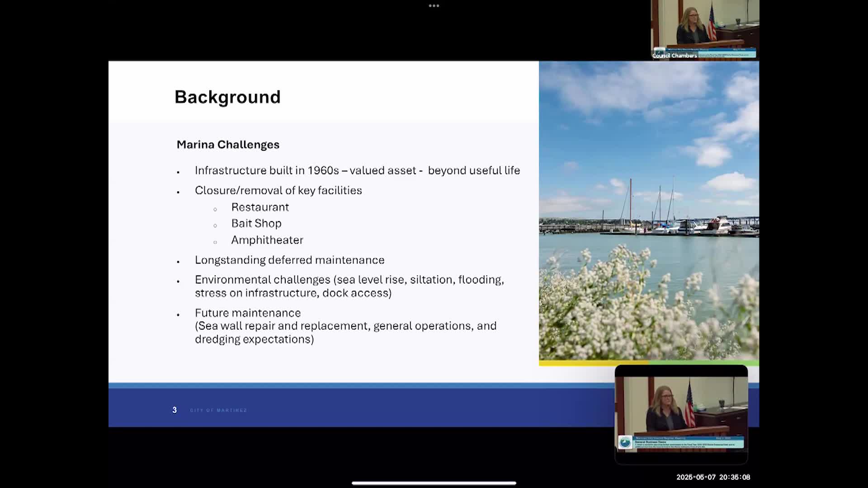Viewport: 868px width, 488px height.
Task: Click the bullet before Future maintenance
Action: click(x=178, y=314)
